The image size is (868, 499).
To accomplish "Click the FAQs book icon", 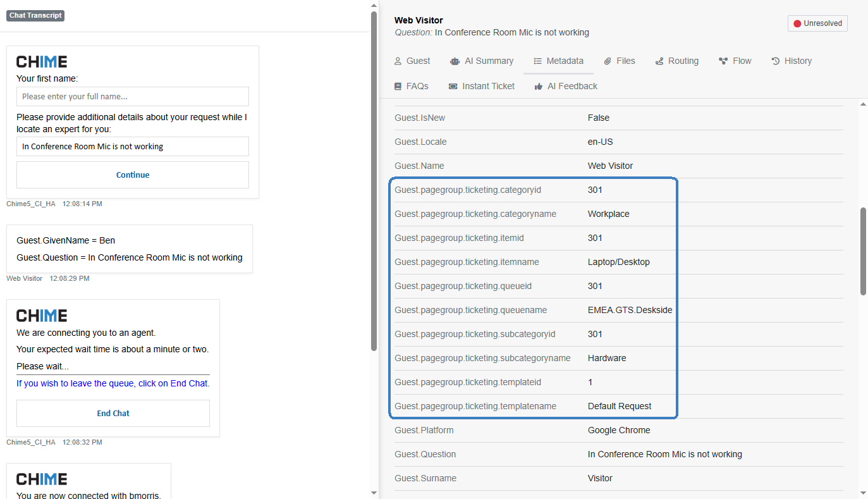I will point(398,87).
